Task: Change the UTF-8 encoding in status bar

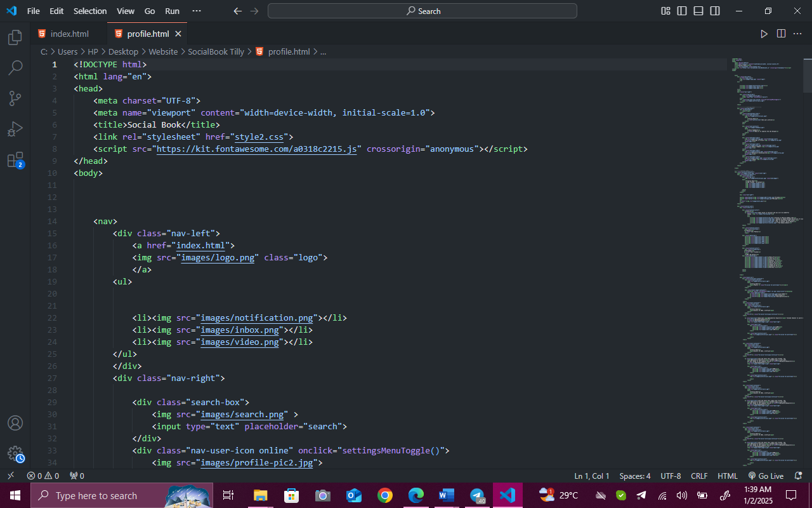Action: [x=671, y=476]
